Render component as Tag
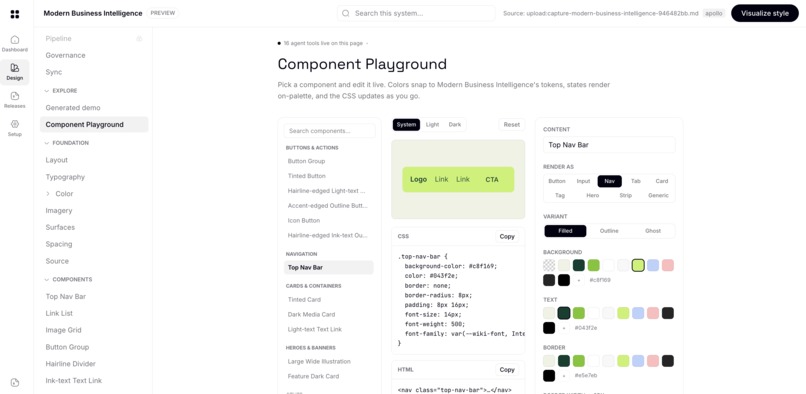 (x=560, y=195)
